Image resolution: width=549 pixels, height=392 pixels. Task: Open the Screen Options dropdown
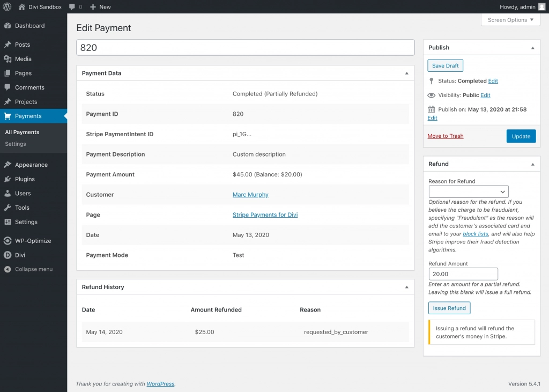pos(510,20)
